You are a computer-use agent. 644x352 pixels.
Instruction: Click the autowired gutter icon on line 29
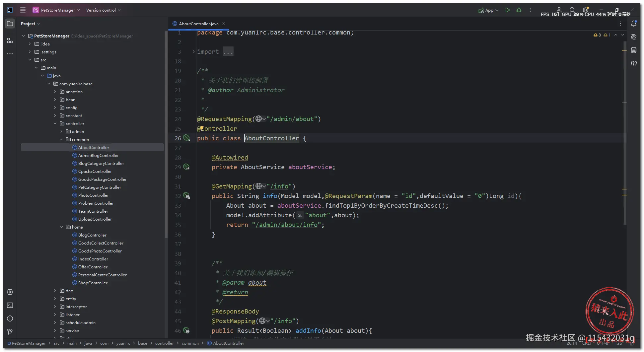(x=186, y=167)
